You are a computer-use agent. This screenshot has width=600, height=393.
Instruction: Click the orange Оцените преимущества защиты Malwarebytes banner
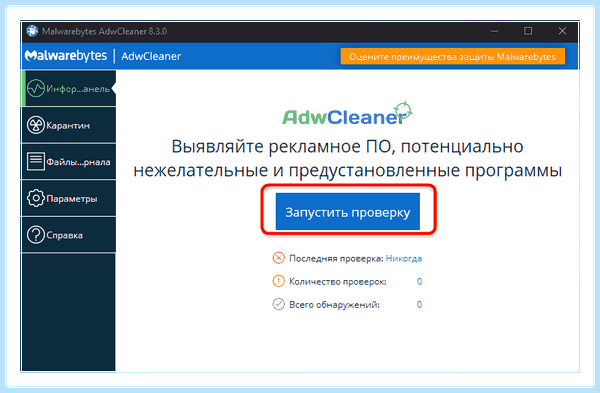453,57
